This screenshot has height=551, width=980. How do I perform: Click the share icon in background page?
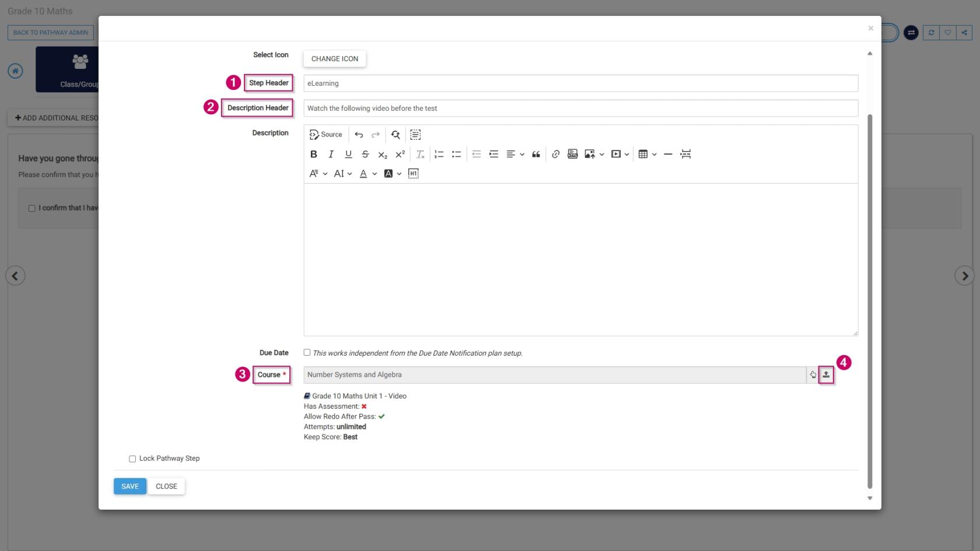(964, 33)
